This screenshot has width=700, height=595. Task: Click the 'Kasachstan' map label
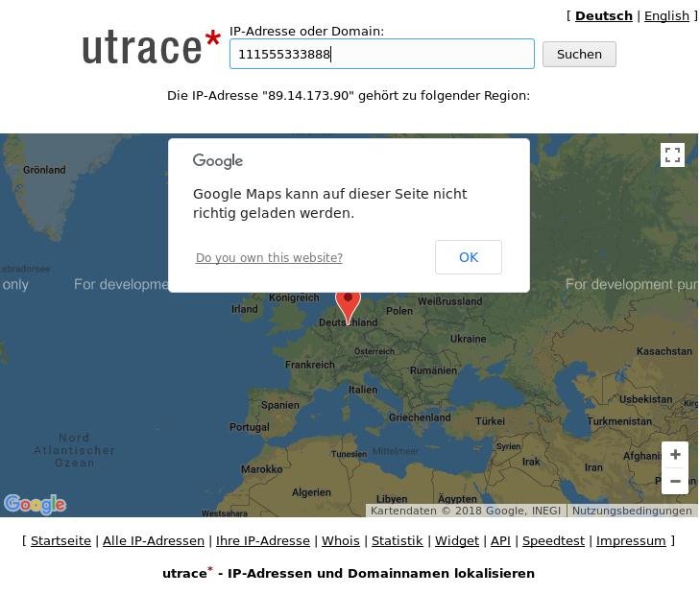click(x=664, y=351)
